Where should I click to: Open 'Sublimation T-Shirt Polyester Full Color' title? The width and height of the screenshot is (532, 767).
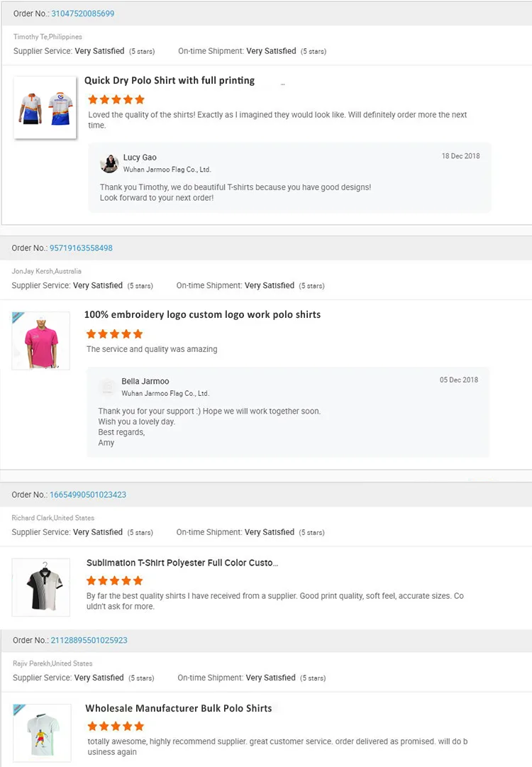(182, 563)
